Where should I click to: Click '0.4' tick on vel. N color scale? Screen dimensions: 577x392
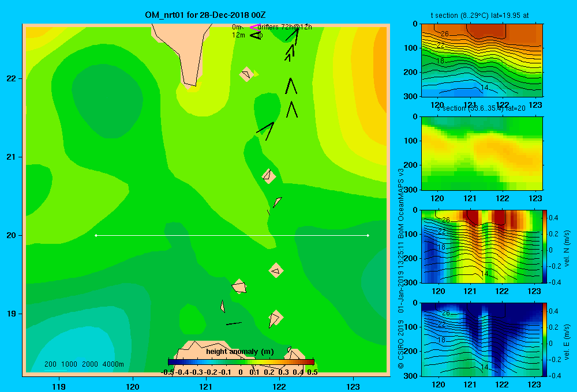553,218
